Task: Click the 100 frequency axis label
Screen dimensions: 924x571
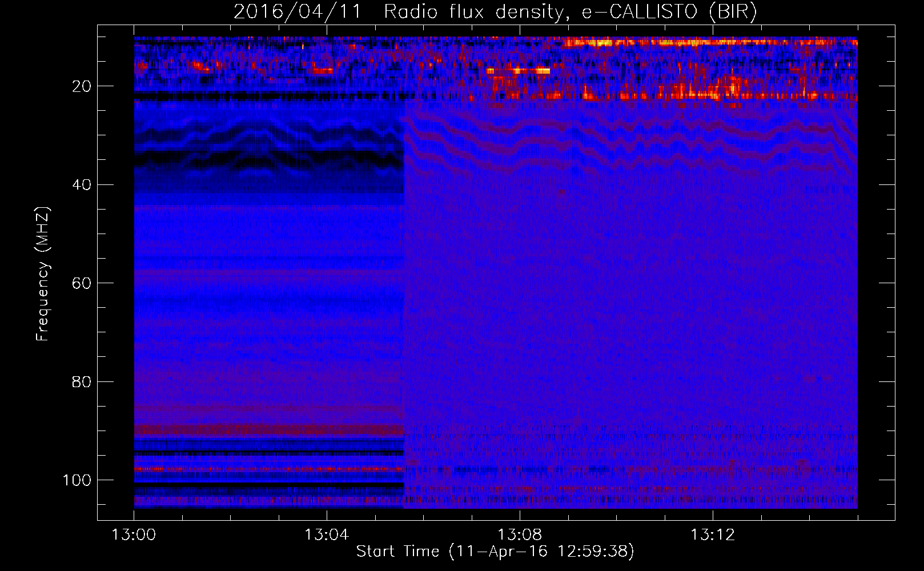Action: (77, 480)
